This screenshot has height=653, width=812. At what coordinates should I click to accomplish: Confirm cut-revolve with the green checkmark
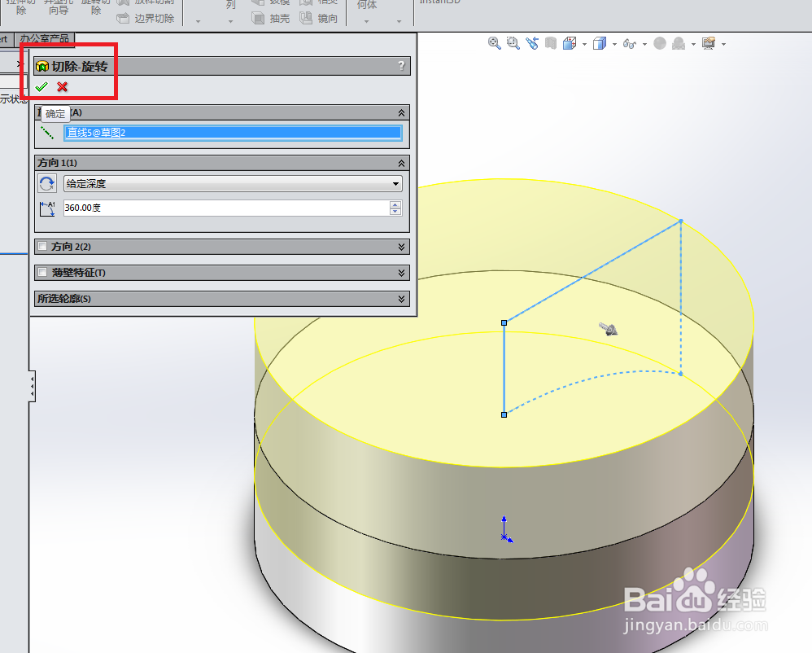coord(41,86)
